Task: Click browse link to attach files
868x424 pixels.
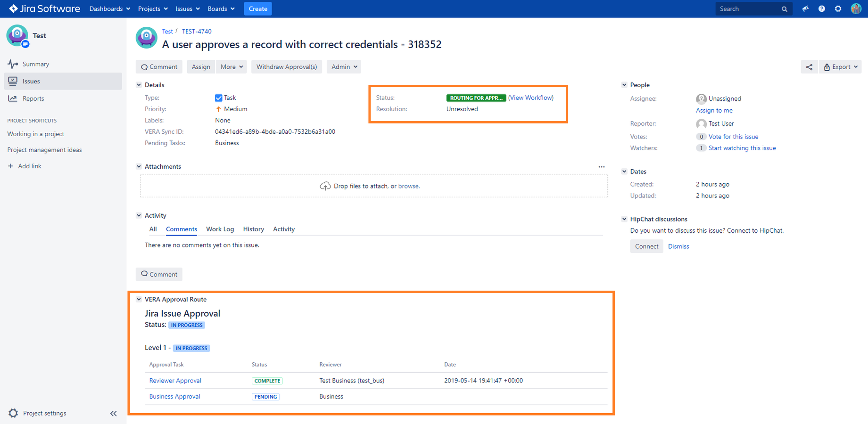Action: (x=408, y=186)
